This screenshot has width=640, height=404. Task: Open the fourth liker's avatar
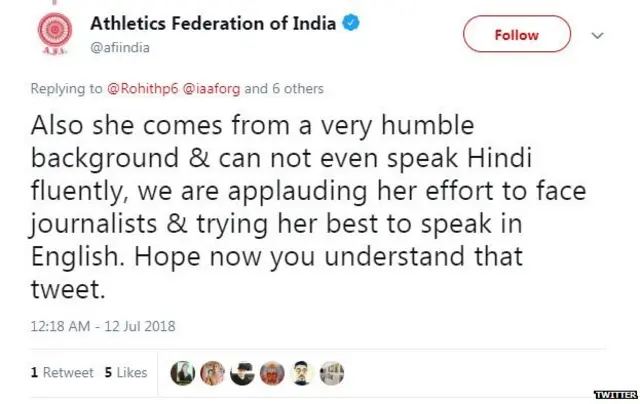pos(272,373)
